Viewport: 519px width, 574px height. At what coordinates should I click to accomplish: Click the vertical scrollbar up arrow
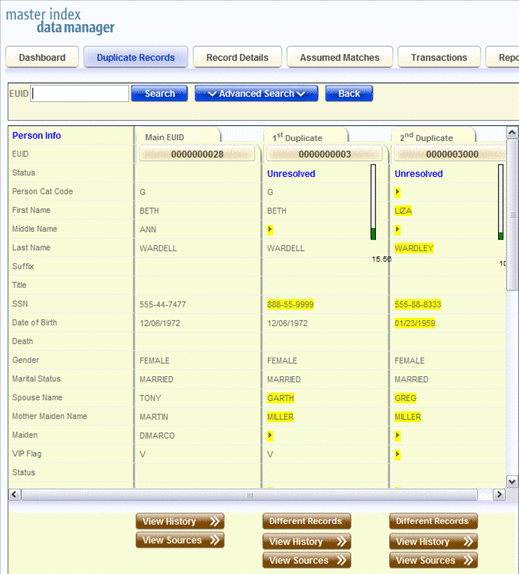click(x=512, y=132)
